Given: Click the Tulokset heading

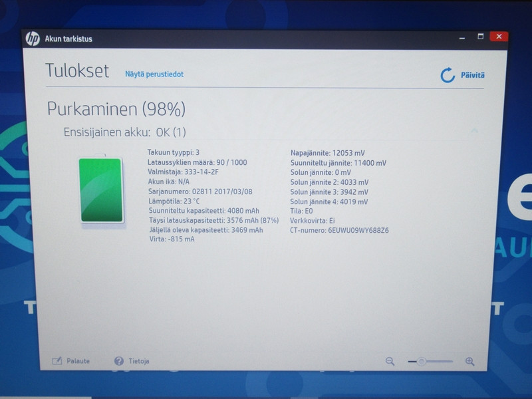Looking at the screenshot, I should (77, 70).
